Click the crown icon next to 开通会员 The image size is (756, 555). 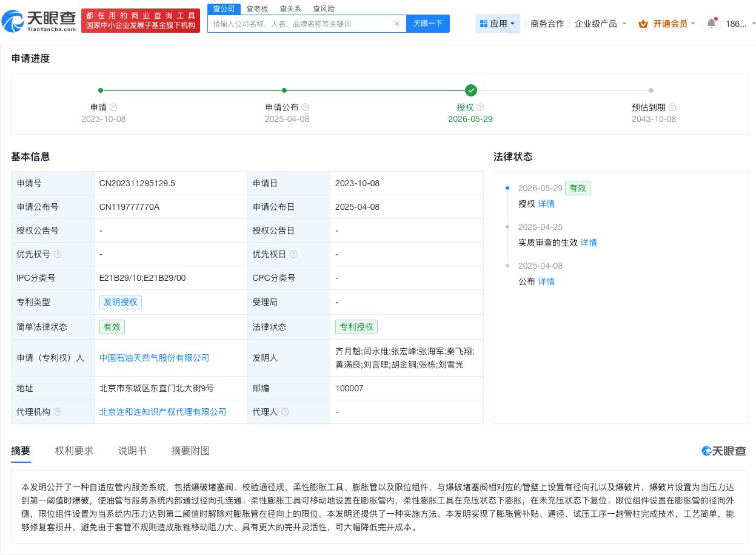coord(643,24)
